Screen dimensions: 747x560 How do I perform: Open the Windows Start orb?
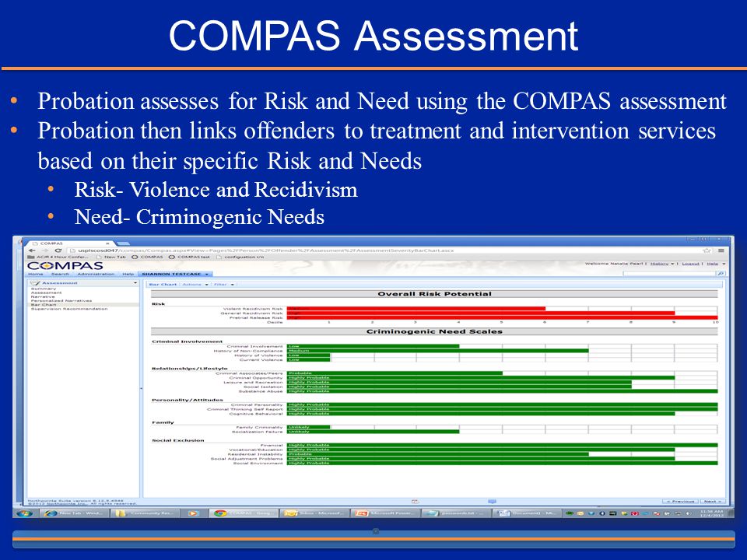(25, 513)
